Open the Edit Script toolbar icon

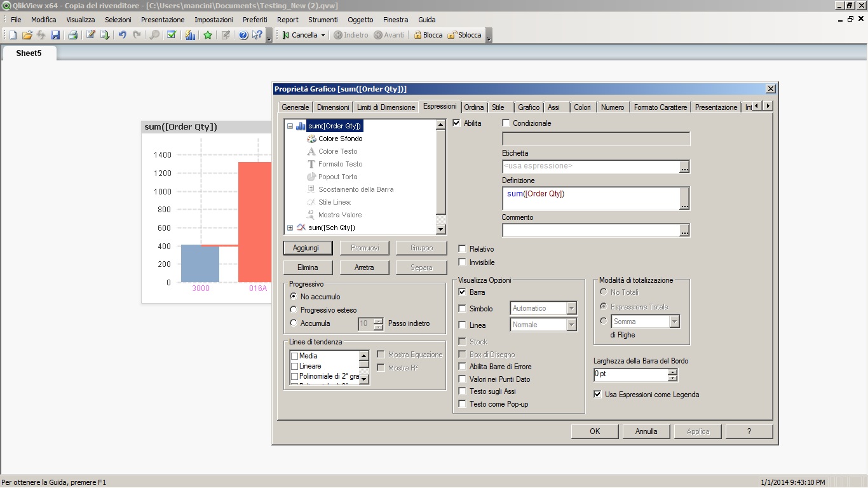(91, 35)
